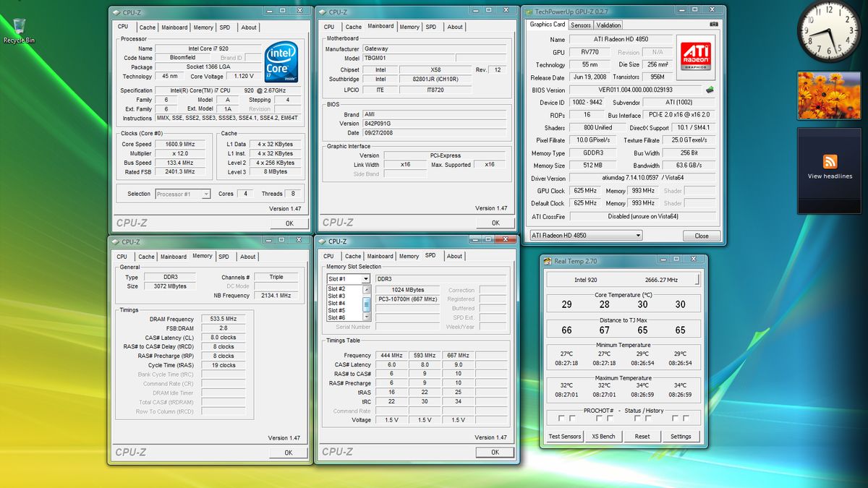Switch to the Cache tab in CPU-Z
The image size is (868, 488).
pos(147,26)
